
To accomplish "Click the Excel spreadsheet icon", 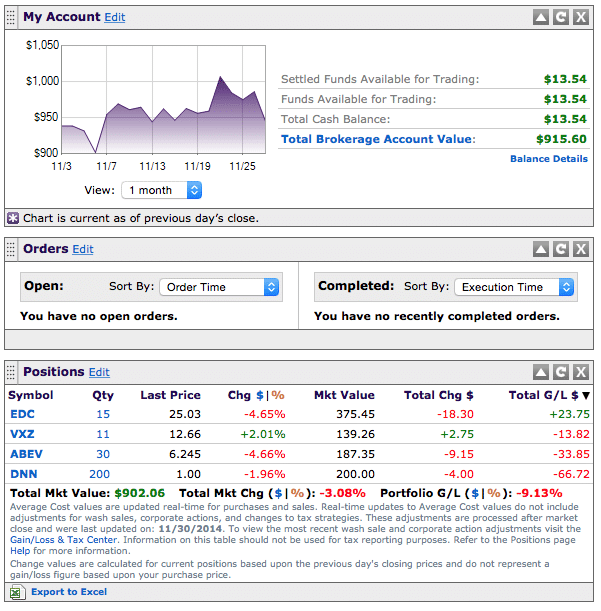I will 16,592.
